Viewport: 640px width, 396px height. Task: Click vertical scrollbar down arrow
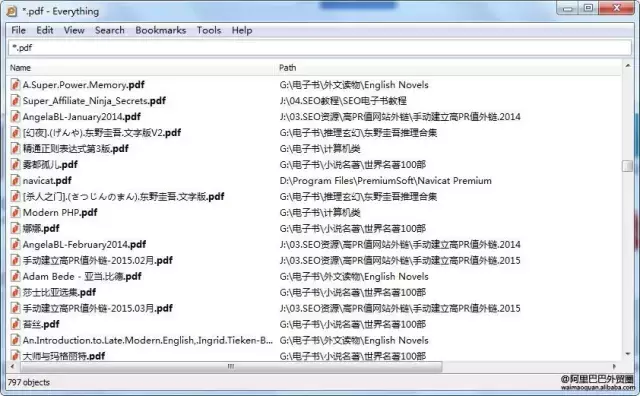tap(627, 354)
